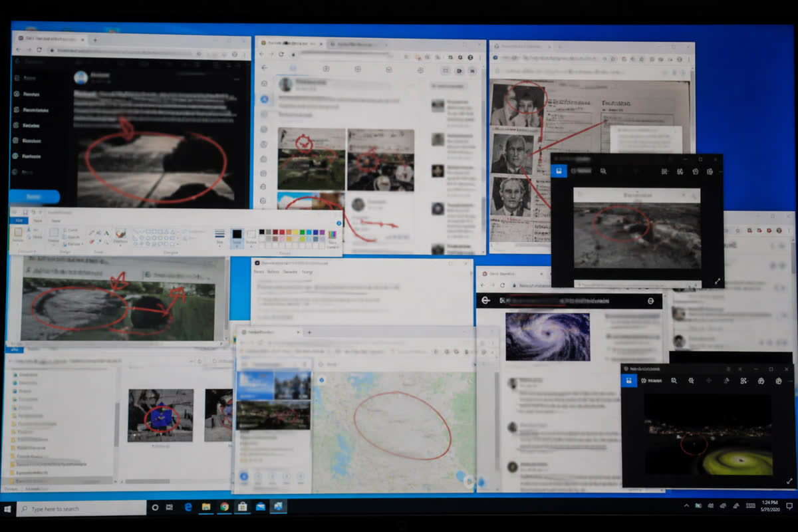
Task: Click the Crop button in Paint
Action: click(72, 230)
